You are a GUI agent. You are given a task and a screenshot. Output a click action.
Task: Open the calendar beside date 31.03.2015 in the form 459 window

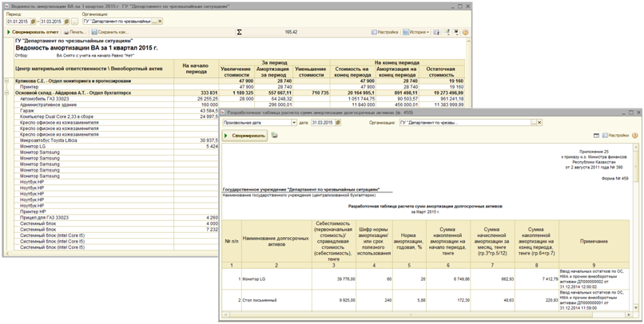point(338,123)
